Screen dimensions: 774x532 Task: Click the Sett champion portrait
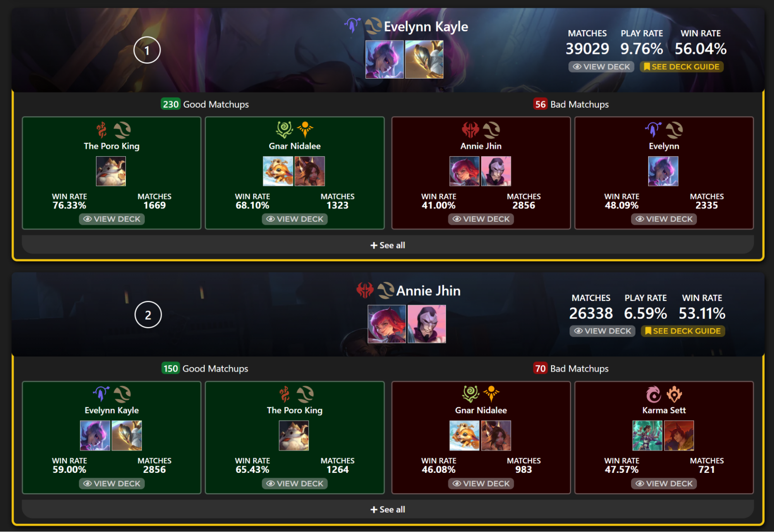click(679, 436)
